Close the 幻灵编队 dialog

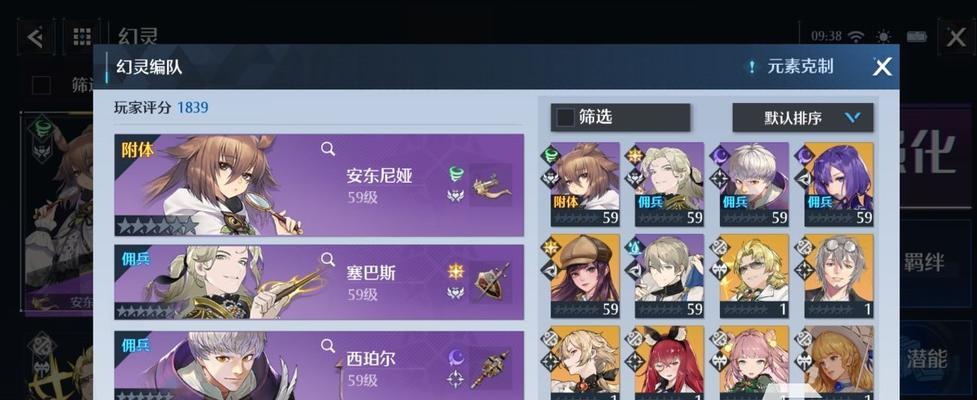(x=882, y=67)
